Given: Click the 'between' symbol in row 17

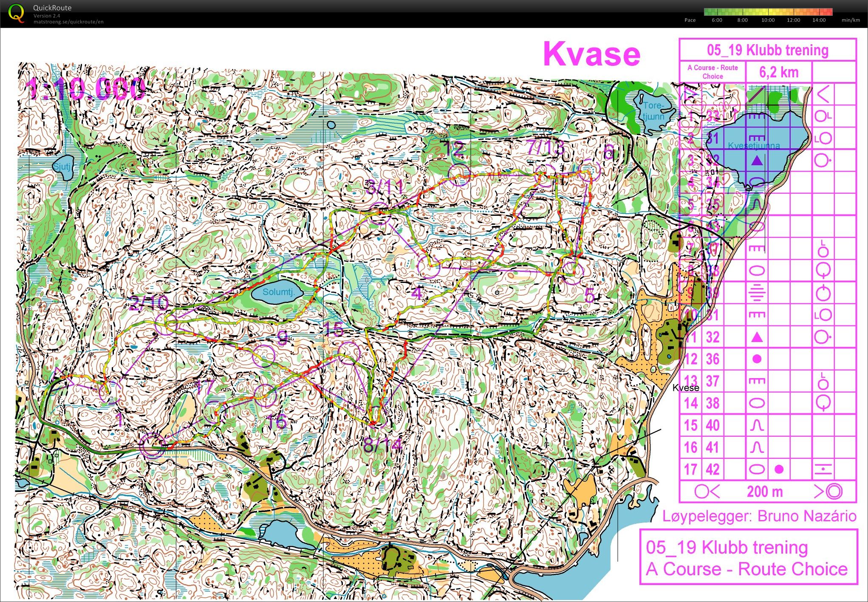Looking at the screenshot, I should 823,469.
